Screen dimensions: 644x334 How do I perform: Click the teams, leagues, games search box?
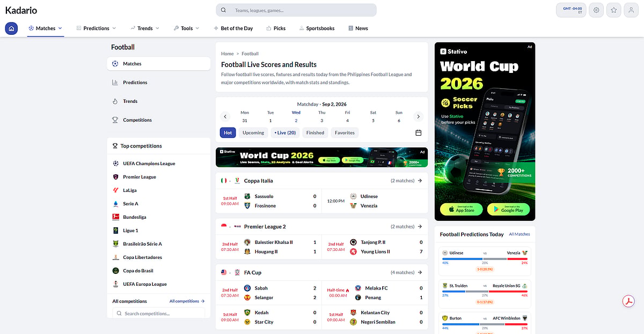(296, 10)
